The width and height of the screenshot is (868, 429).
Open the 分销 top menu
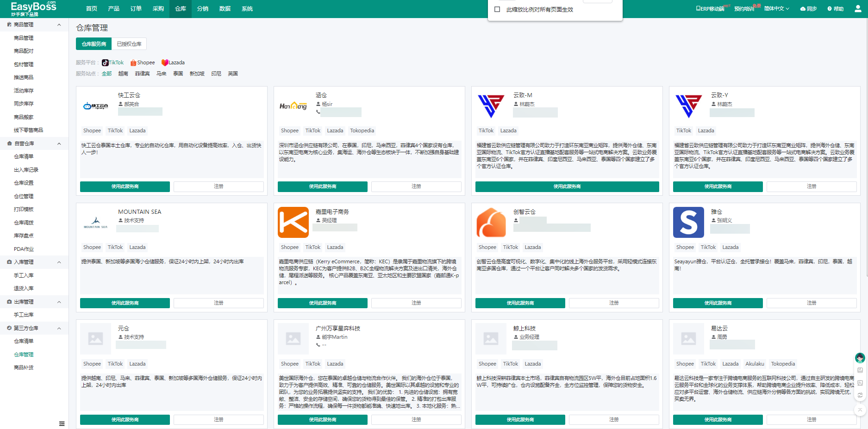[x=203, y=9]
